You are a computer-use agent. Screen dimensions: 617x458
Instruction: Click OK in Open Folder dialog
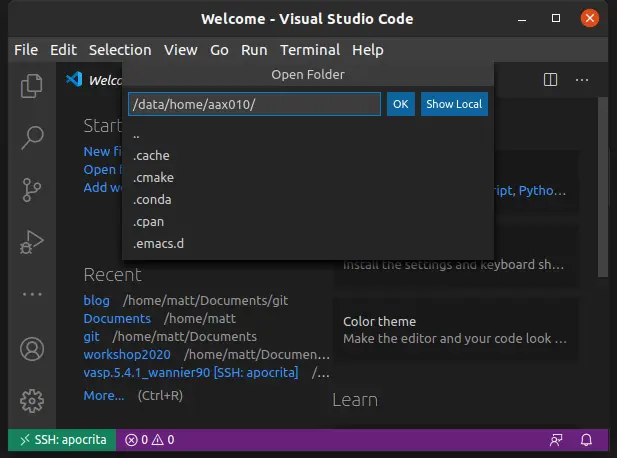tap(401, 104)
